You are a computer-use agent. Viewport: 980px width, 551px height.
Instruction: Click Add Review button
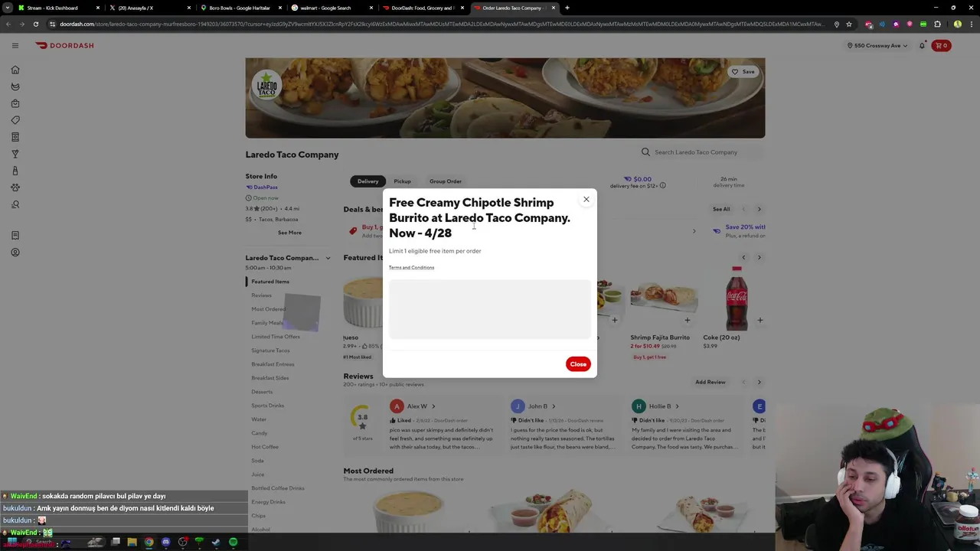coord(710,382)
